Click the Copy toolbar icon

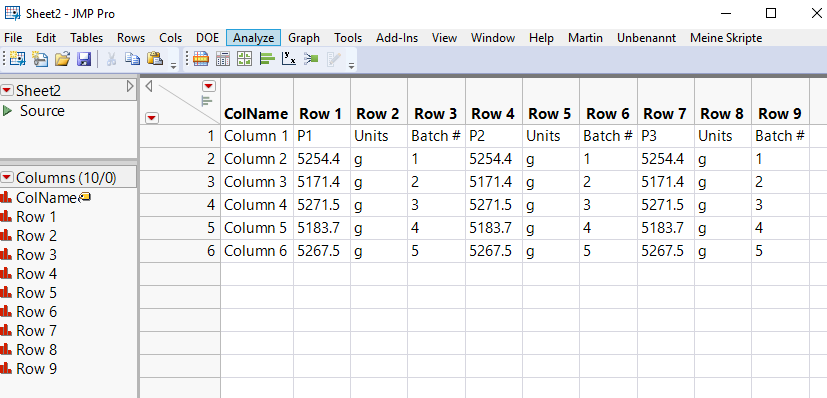(x=132, y=59)
